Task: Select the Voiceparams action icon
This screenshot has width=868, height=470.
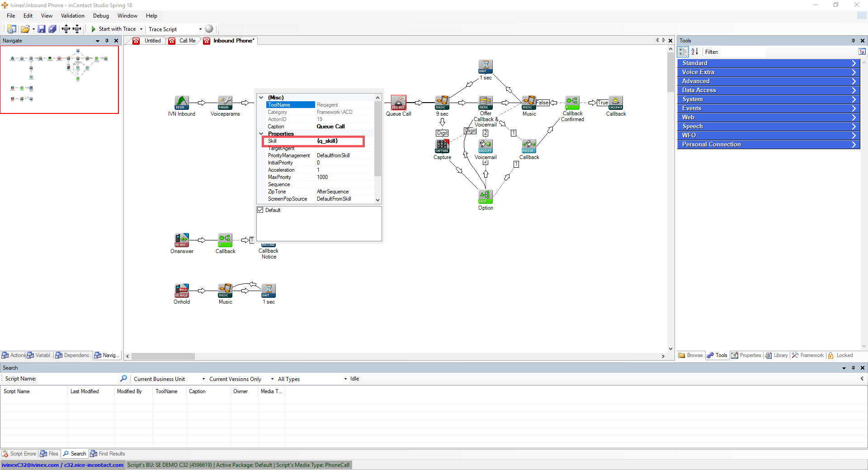Action: pos(225,103)
